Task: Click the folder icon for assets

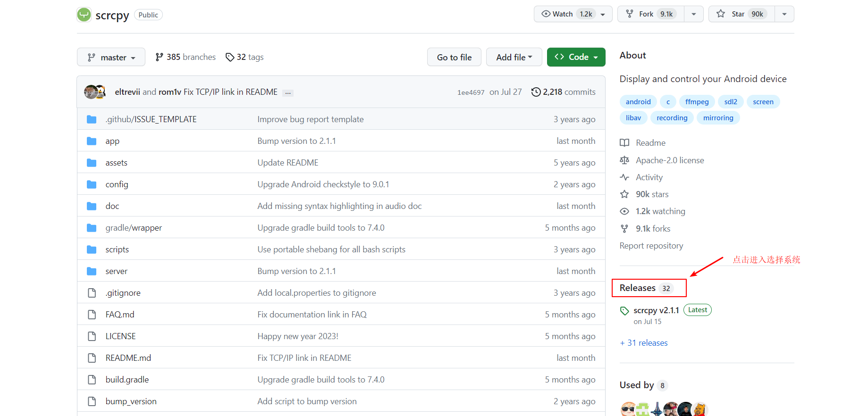Action: pyautogui.click(x=92, y=163)
